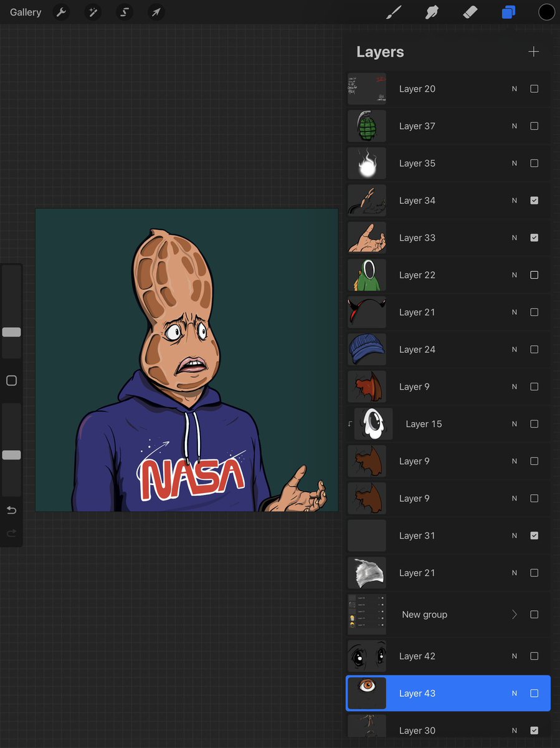Select the Eraser tool

470,12
